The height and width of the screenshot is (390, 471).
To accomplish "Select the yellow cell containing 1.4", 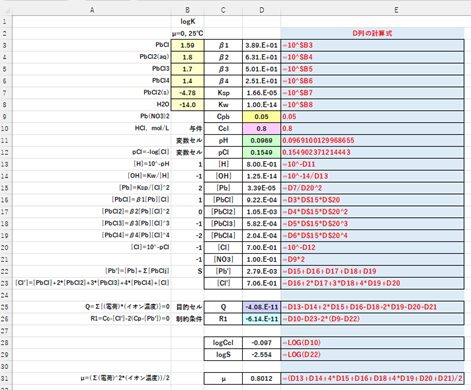I will coord(187,81).
